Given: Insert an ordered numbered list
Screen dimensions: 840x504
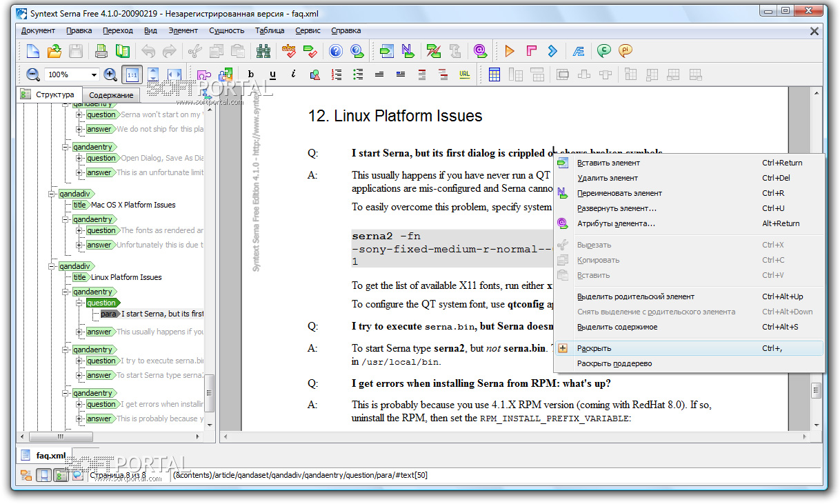Looking at the screenshot, I should (x=337, y=74).
